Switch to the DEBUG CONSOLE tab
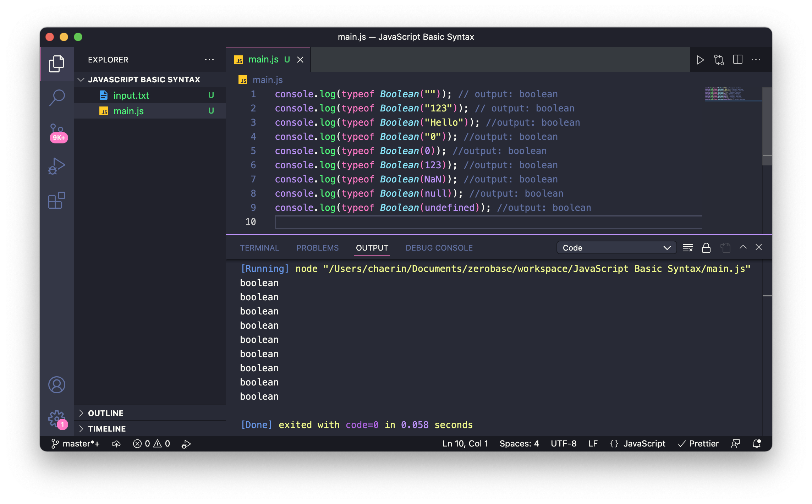Screen dimensions: 812x504 (x=439, y=248)
